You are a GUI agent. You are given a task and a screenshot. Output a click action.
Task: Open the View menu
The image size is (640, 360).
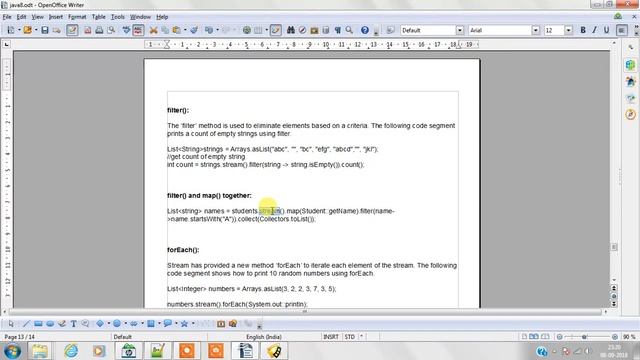point(38,17)
